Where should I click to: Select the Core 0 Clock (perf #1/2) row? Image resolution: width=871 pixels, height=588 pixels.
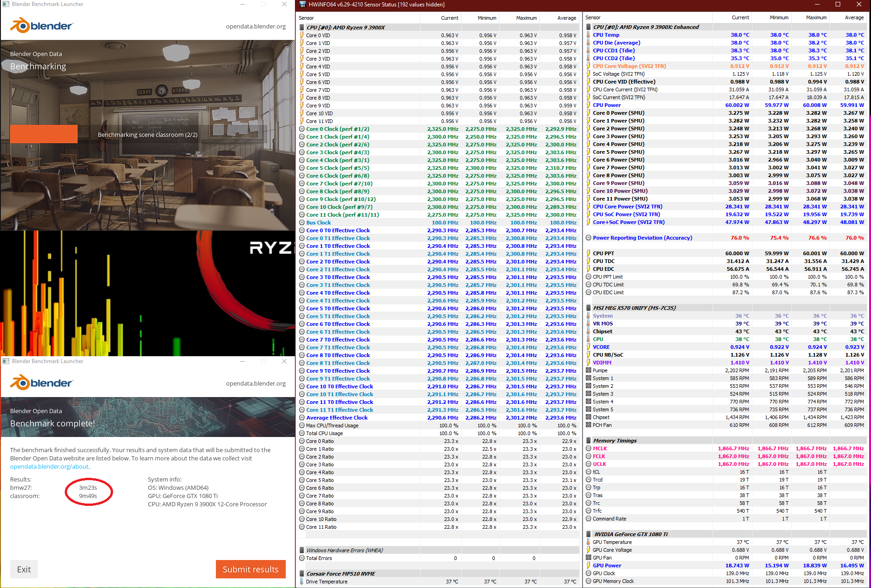(438, 129)
